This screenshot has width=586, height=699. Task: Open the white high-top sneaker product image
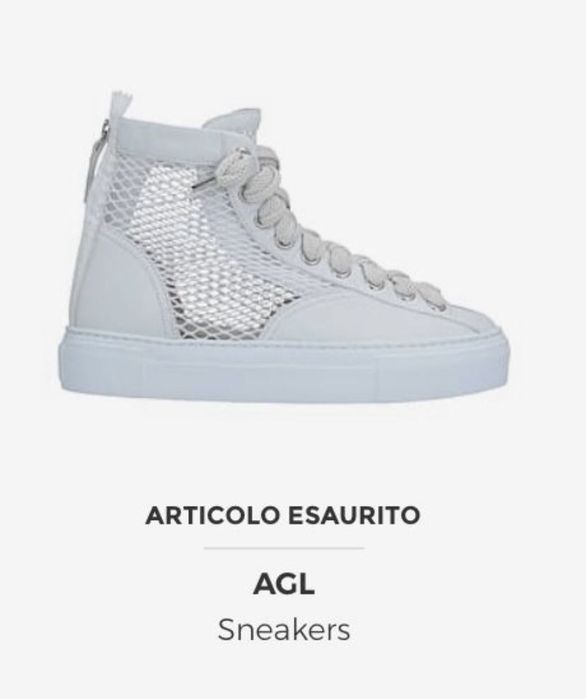(x=284, y=247)
